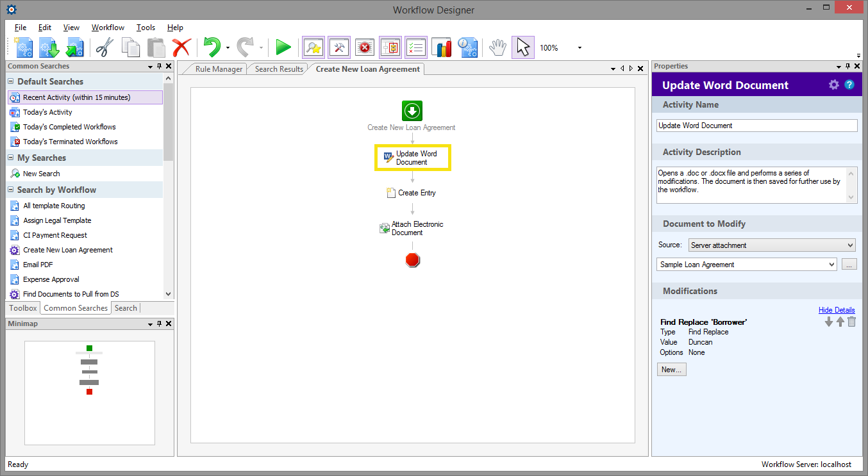This screenshot has width=868, height=476.
Task: Click the New Workflow toolbar icon
Action: tap(24, 47)
